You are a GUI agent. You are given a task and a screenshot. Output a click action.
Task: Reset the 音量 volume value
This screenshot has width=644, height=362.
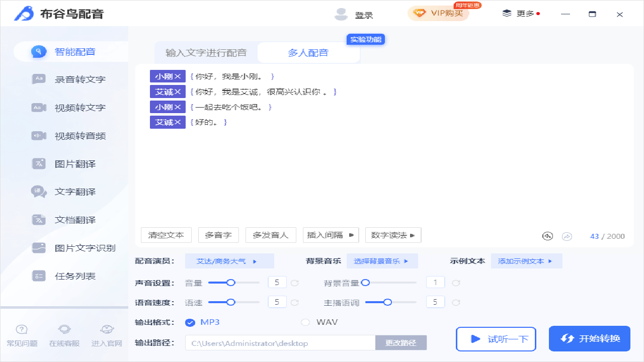[x=295, y=282]
